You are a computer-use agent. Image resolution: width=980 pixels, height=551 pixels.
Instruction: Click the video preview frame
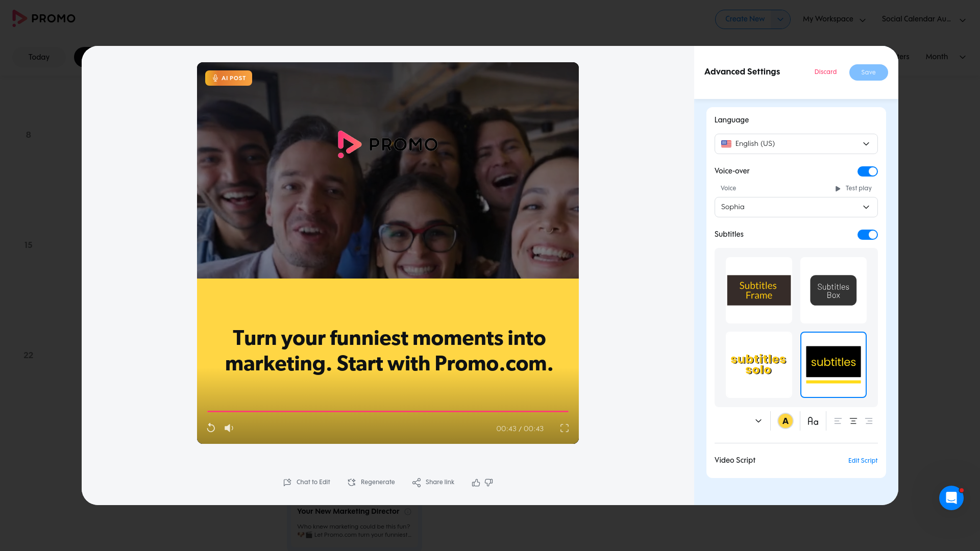click(x=387, y=253)
